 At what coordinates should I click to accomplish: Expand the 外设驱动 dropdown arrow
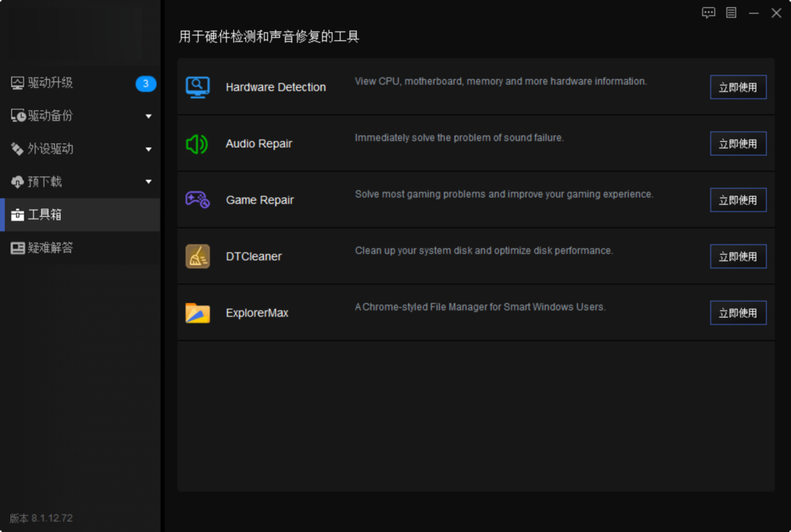(x=148, y=149)
